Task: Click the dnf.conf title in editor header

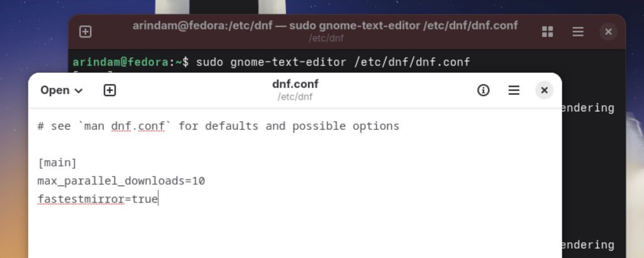Action: pyautogui.click(x=295, y=84)
